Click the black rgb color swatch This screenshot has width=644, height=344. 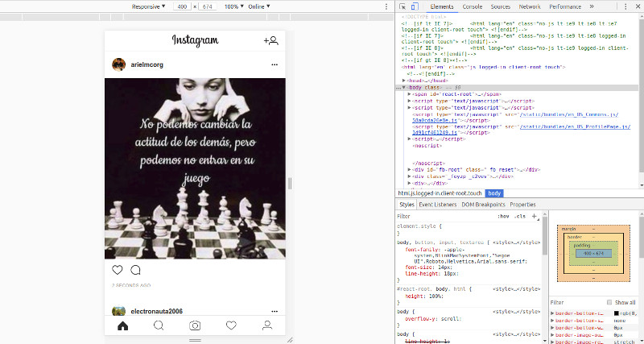click(x=617, y=313)
